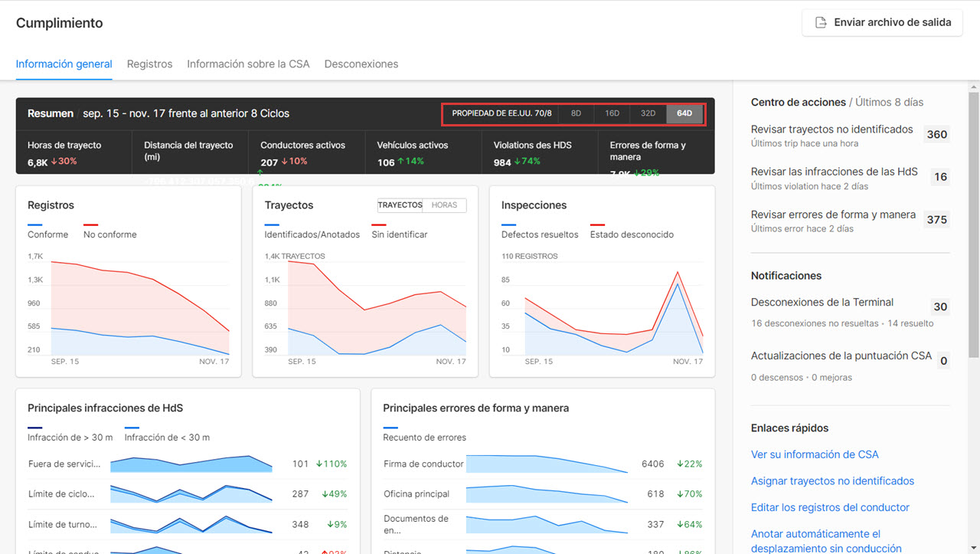The image size is (980, 554).
Task: Click the Infracción de < 30 m legend
Action: click(167, 438)
